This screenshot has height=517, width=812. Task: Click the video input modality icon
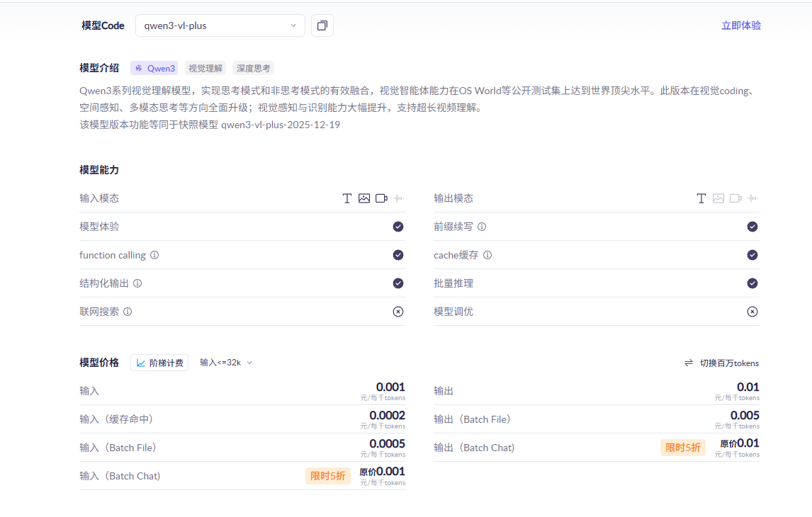(x=381, y=198)
